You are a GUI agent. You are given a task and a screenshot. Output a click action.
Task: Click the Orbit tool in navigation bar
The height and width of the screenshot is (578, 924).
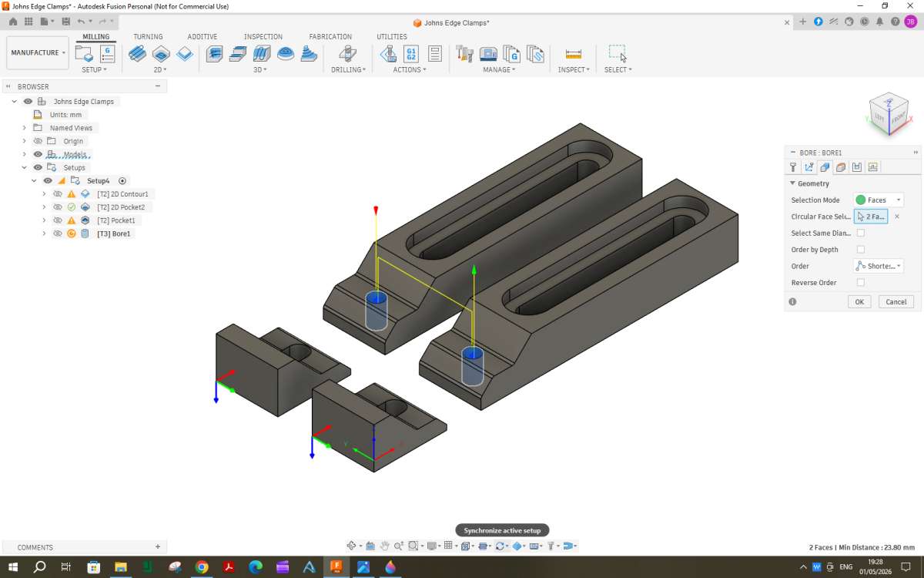point(351,546)
